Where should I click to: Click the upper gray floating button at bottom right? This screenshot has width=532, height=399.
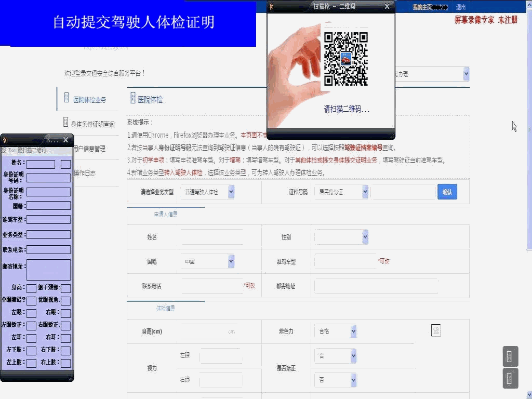[510, 356]
